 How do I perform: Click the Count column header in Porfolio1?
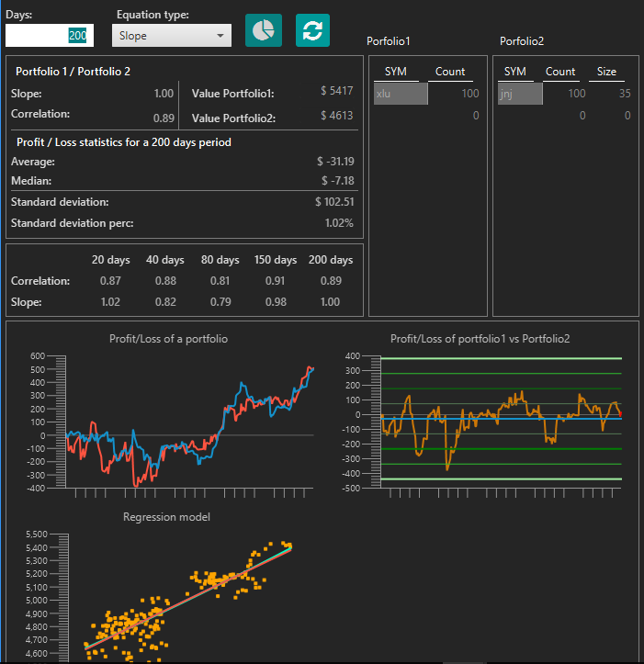[x=450, y=72]
